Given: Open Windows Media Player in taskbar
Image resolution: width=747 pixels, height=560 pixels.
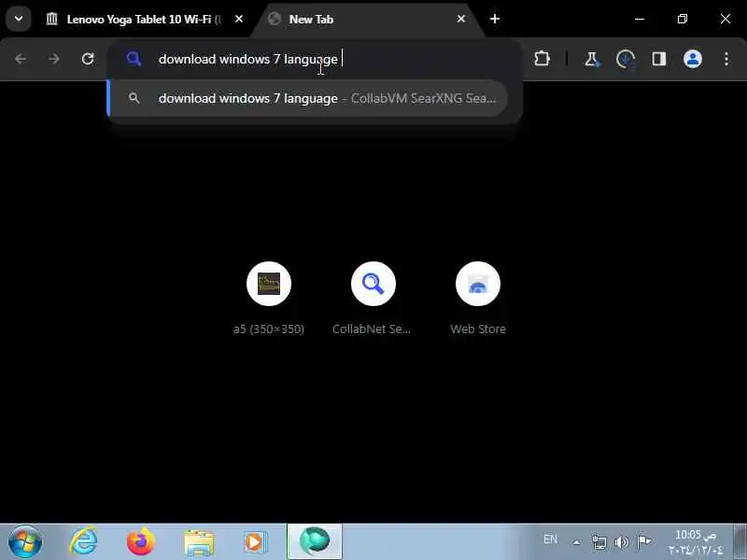Looking at the screenshot, I should coord(255,542).
